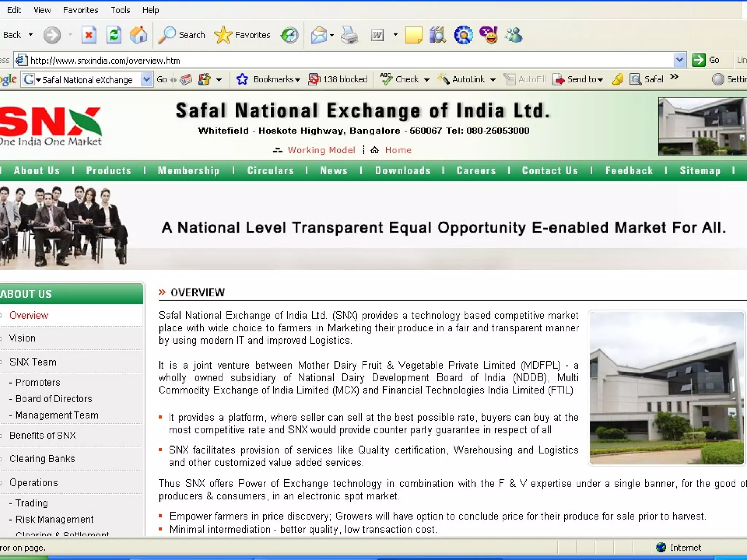Screen dimensions: 747x560
Task: Open the Mail envelope icon
Action: [319, 35]
